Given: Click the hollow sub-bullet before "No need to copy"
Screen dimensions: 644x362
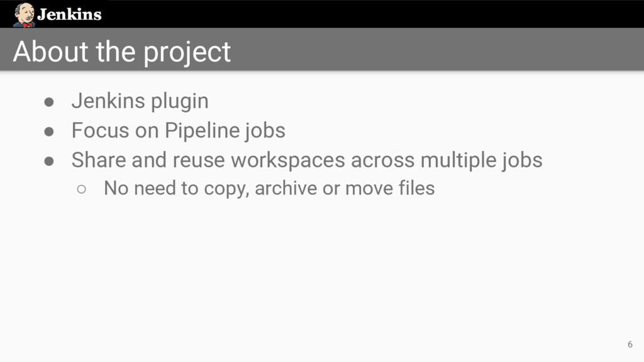Looking at the screenshot, I should point(81,189).
